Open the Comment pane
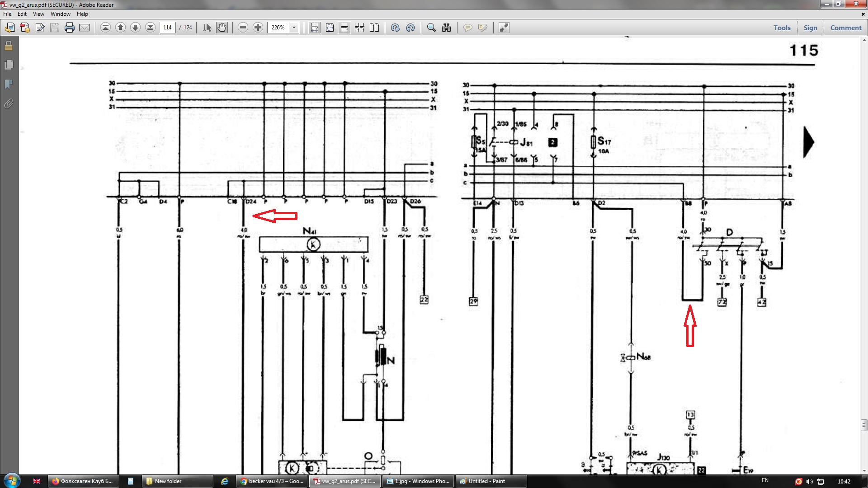The image size is (868, 488). pos(845,28)
